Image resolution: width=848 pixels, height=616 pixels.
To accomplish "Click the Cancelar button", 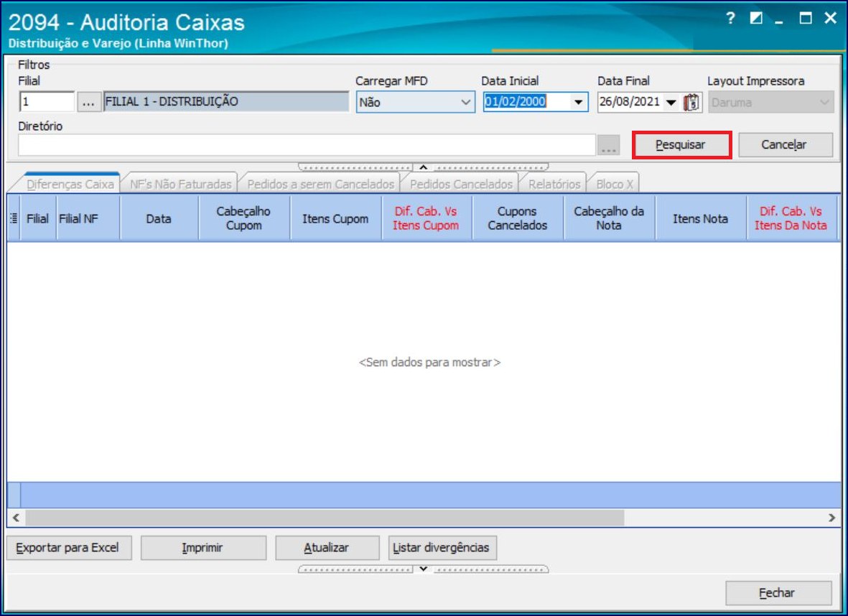I will (786, 145).
